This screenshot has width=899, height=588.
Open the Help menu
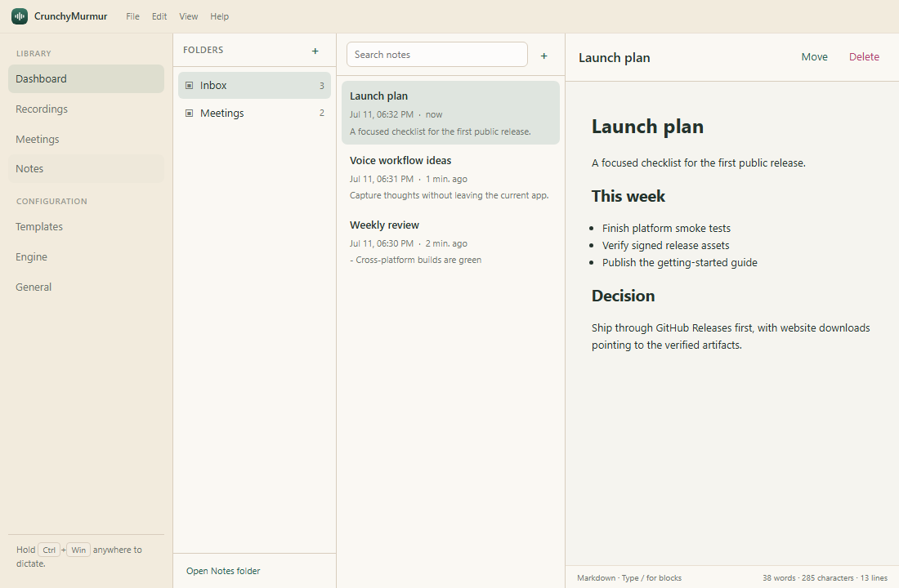click(x=219, y=16)
